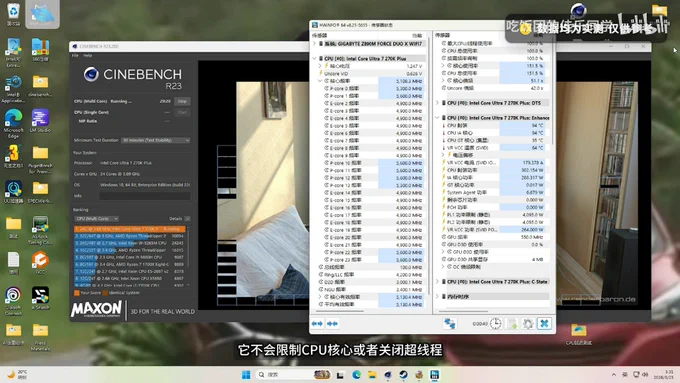Switch to Cinebench taskbar icon

tap(388, 375)
